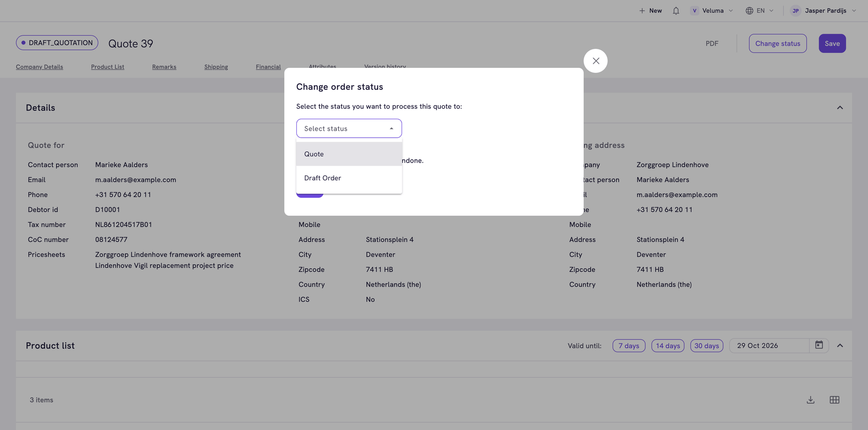Screen dimensions: 868x430
Task: Toggle the Select status dropdown
Action: (x=349, y=129)
